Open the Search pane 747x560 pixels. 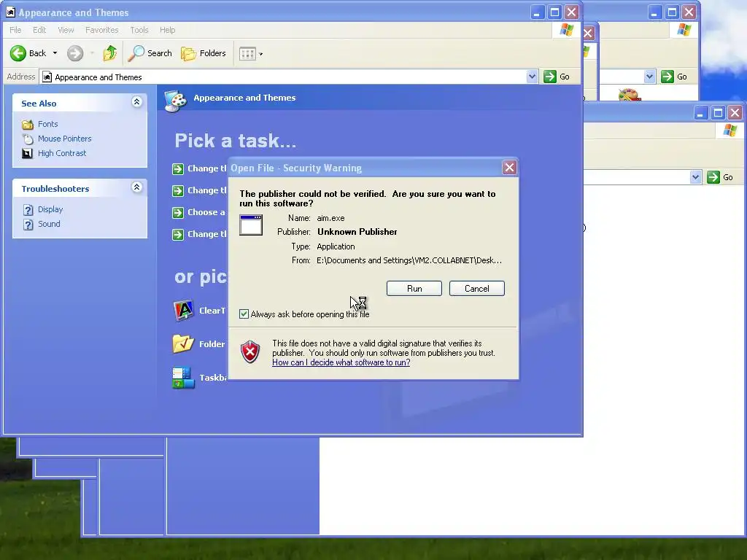click(150, 53)
